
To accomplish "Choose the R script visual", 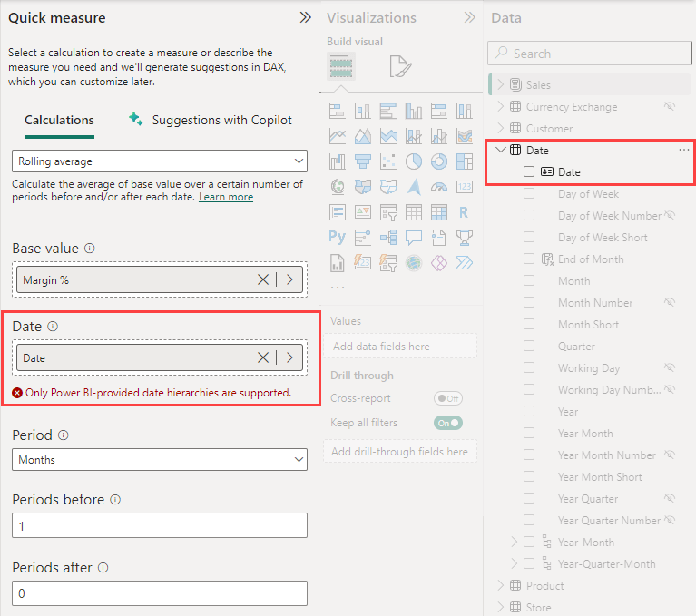I will pos(465,212).
